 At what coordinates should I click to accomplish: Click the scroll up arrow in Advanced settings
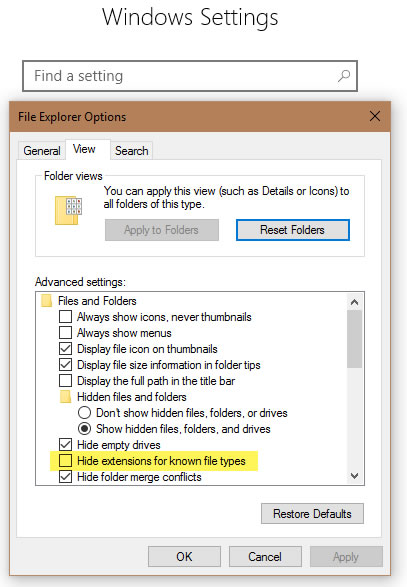pos(355,302)
